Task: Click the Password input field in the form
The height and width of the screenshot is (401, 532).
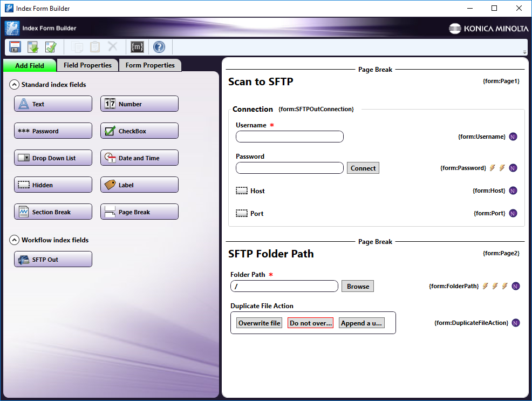Action: [x=290, y=168]
